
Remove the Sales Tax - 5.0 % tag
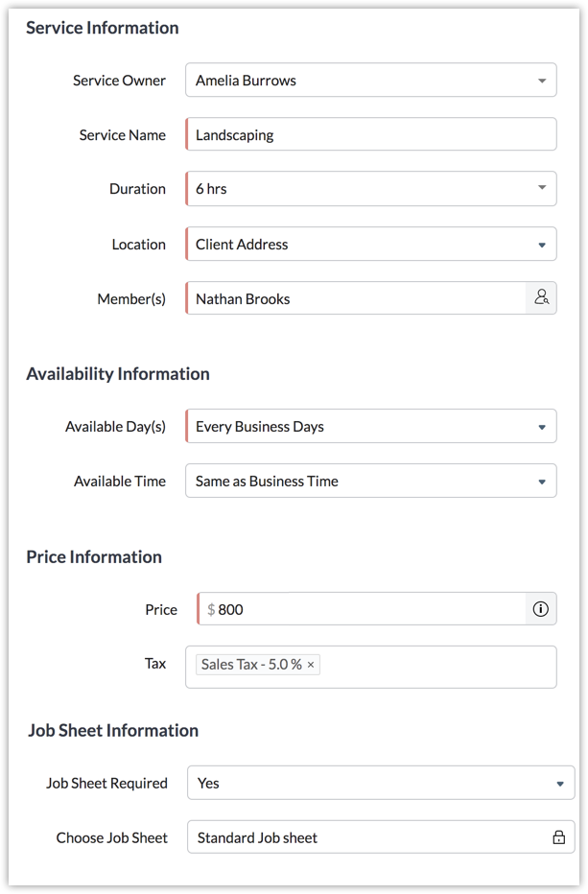[311, 665]
